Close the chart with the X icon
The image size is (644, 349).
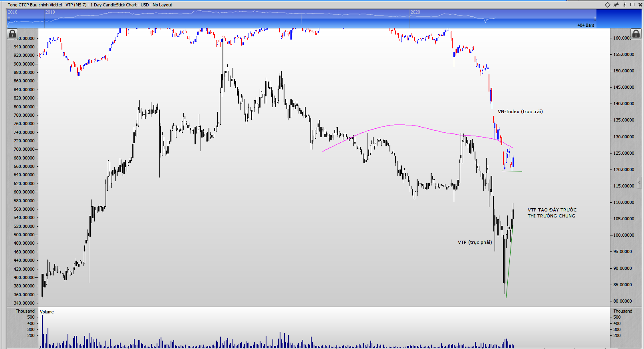tap(640, 5)
